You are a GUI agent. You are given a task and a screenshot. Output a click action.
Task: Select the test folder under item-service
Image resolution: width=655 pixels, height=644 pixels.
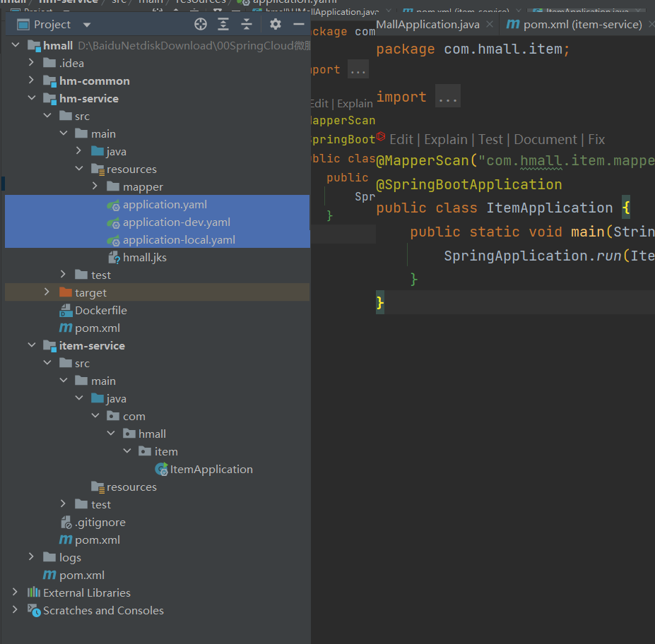pyautogui.click(x=100, y=505)
